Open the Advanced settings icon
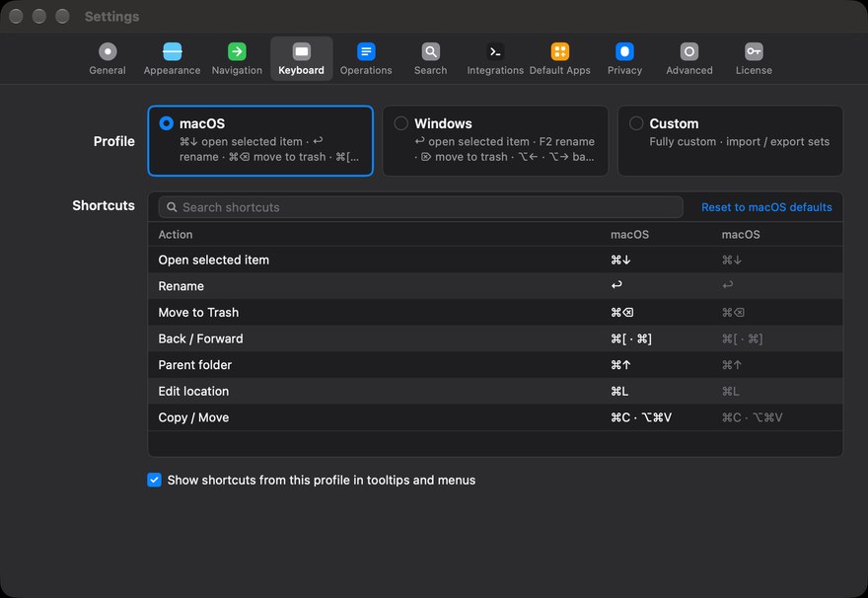Image resolution: width=868 pixels, height=598 pixels. [x=689, y=51]
